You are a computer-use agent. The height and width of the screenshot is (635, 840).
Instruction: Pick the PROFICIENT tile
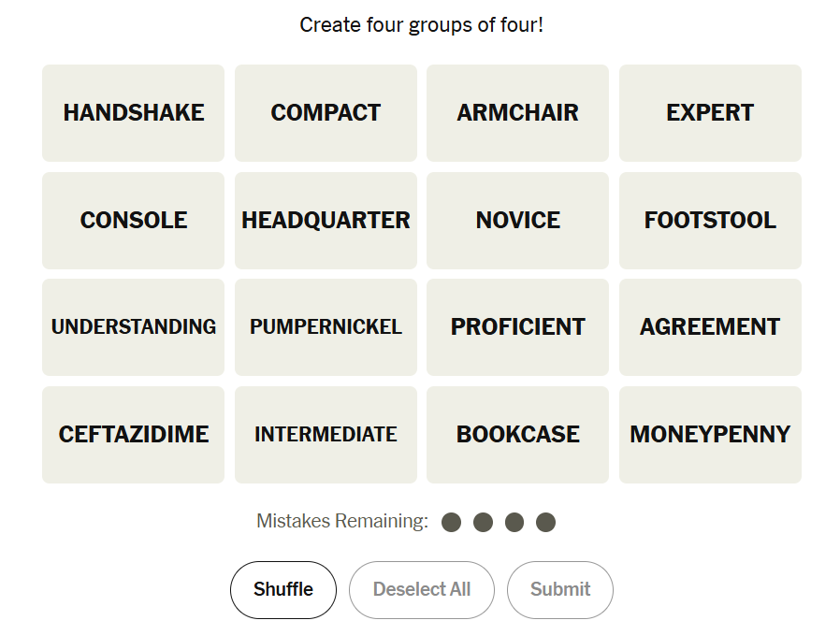tap(517, 327)
